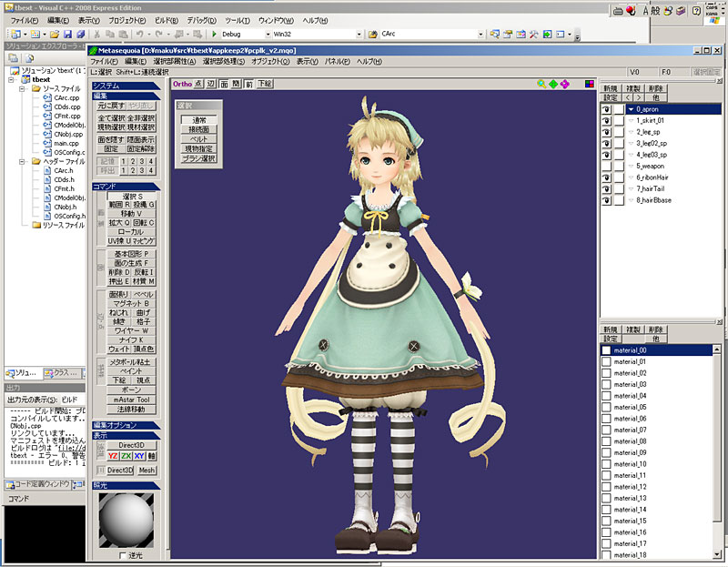The image size is (728, 567).
Task: Click the New Project icon in Visual C++ toolbar
Action: point(15,35)
